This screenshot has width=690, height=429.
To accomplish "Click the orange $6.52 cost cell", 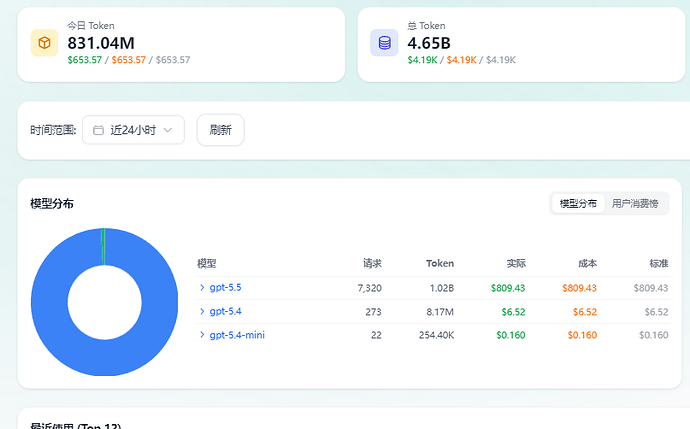I will click(585, 312).
